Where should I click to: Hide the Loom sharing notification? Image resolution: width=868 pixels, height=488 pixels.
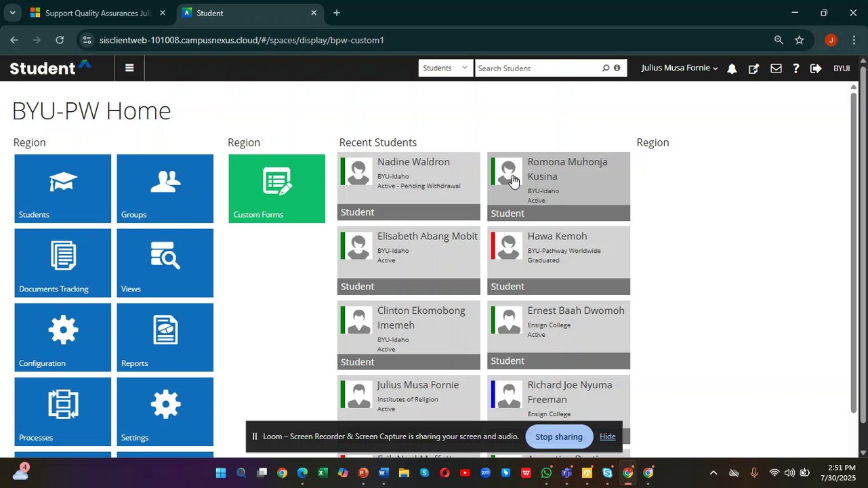coord(608,436)
